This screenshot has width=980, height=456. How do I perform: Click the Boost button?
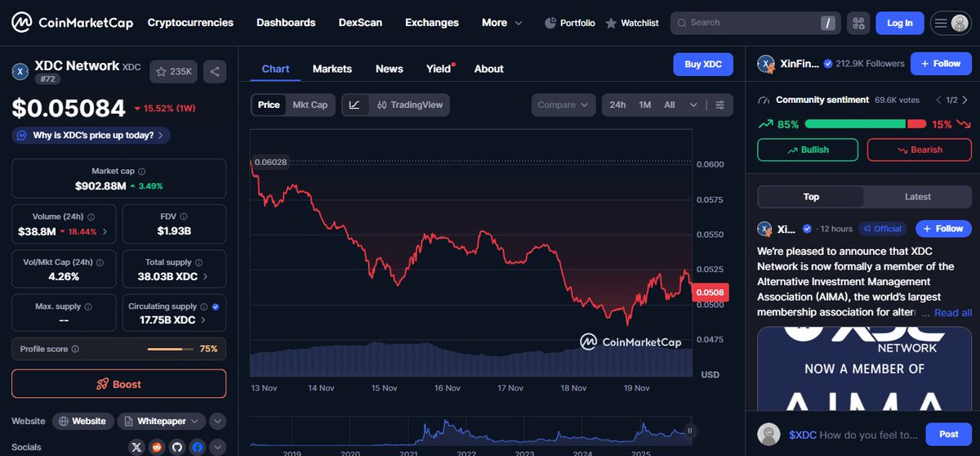[x=119, y=384]
